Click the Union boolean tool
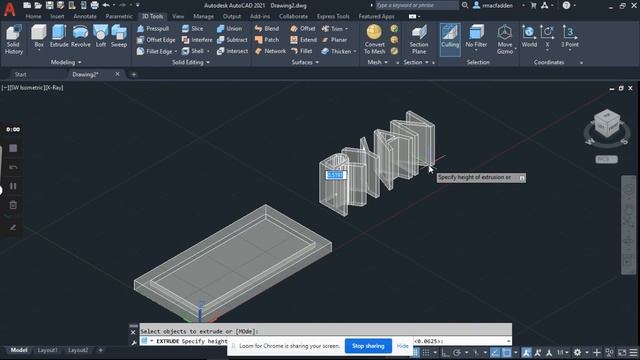 point(229,29)
